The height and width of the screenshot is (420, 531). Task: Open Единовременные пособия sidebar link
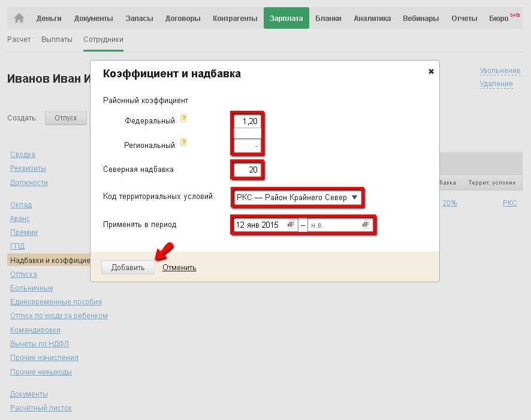pos(56,301)
